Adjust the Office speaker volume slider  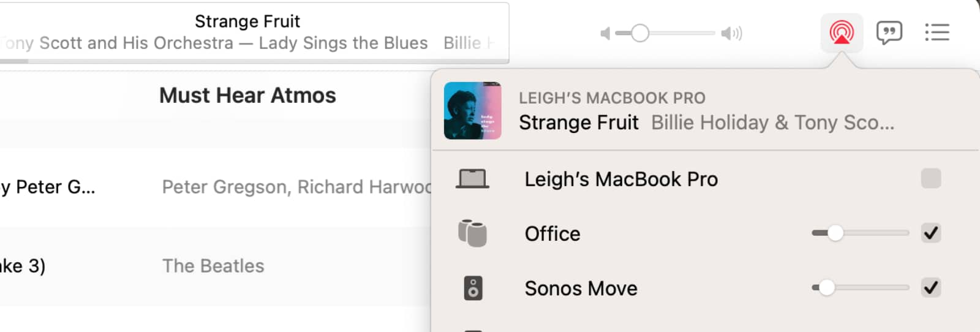click(x=860, y=233)
